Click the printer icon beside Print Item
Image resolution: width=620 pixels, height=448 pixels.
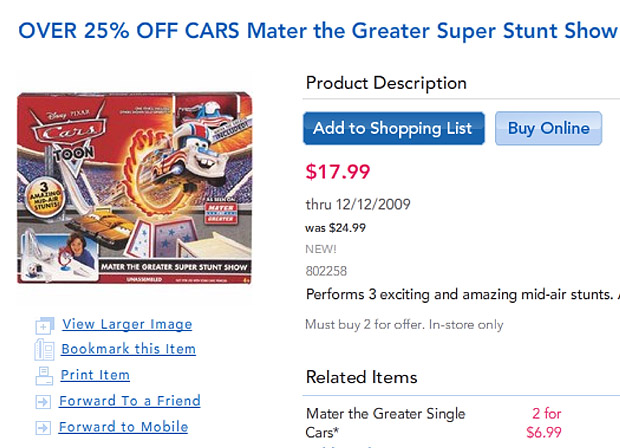coord(44,376)
